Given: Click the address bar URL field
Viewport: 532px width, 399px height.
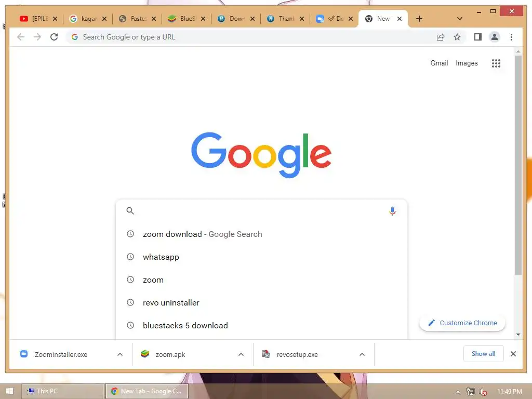Looking at the screenshot, I should click(251, 37).
